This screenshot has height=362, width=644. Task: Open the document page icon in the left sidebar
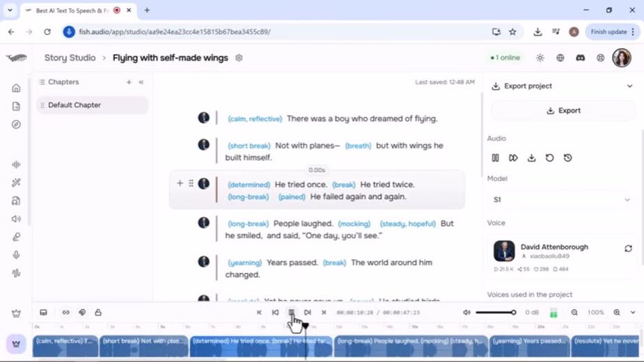click(16, 107)
